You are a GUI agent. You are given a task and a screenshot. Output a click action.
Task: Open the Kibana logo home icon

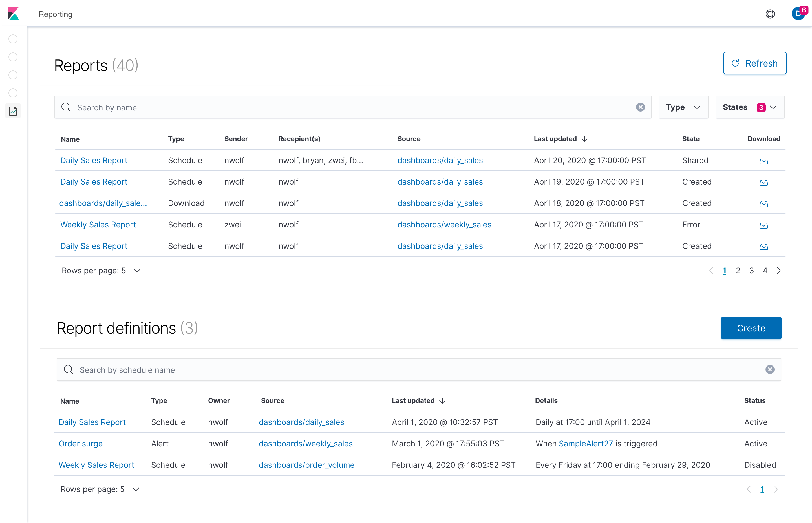tap(13, 14)
